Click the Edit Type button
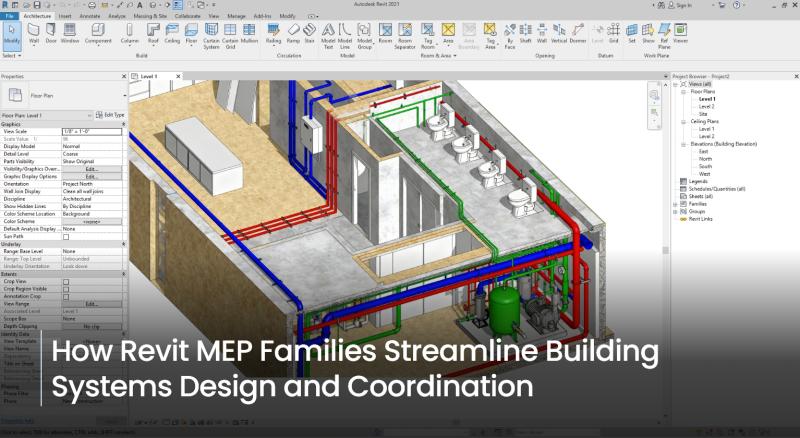 tap(112, 115)
